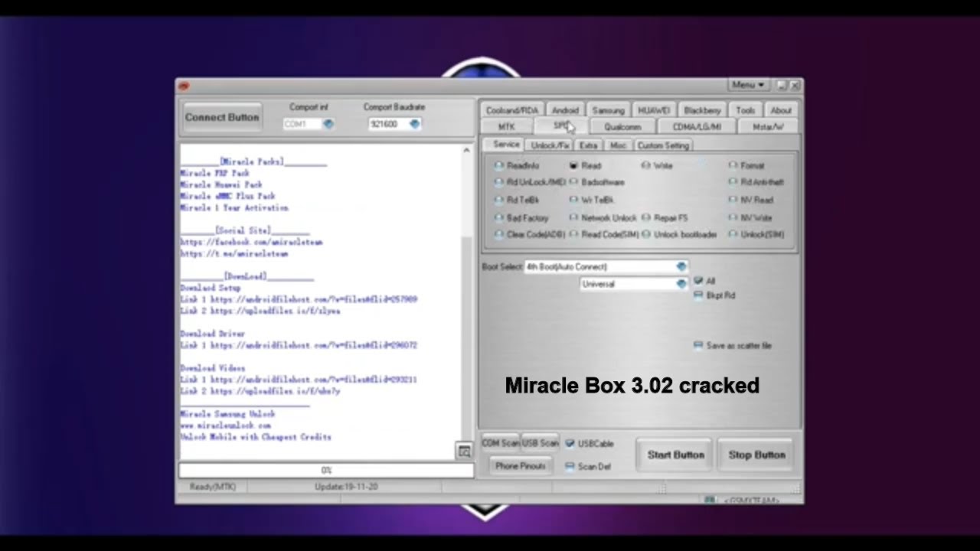
Task: Enable Save as scatter file checkbox
Action: [698, 345]
